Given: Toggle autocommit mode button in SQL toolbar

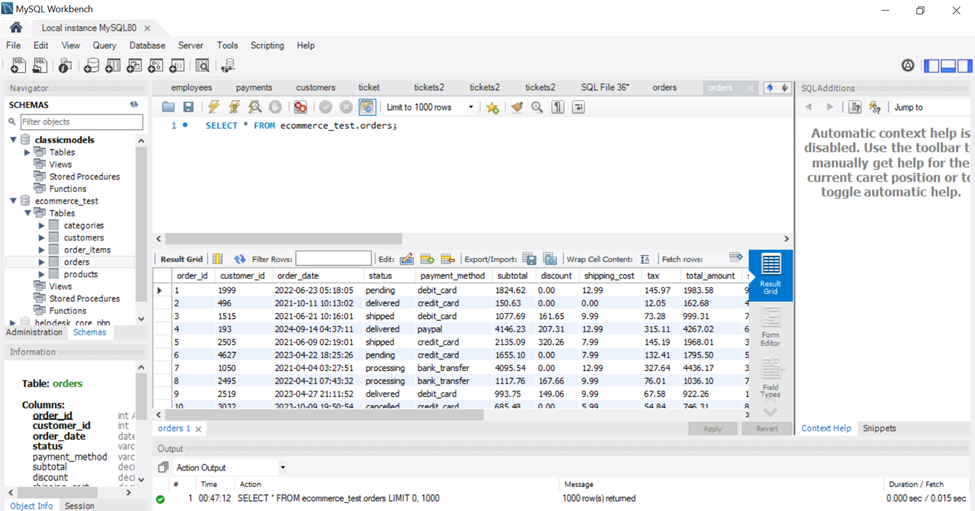Looking at the screenshot, I should (x=367, y=107).
